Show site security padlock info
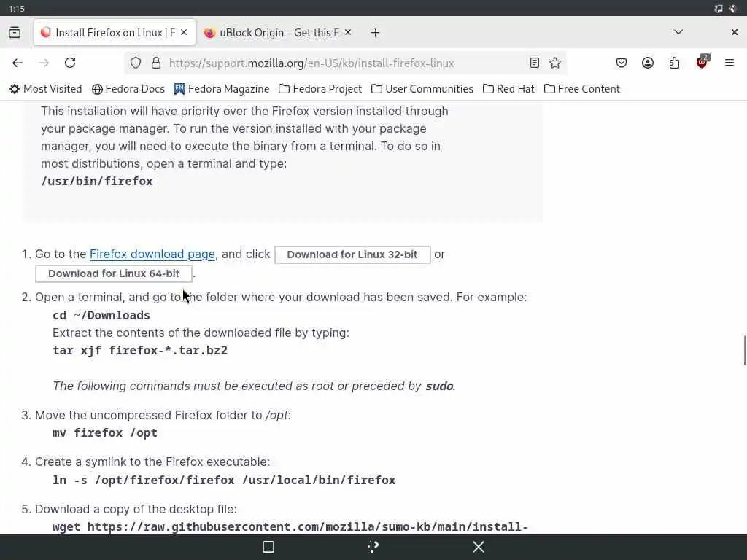Image resolution: width=747 pixels, height=560 pixels. pyautogui.click(x=156, y=63)
